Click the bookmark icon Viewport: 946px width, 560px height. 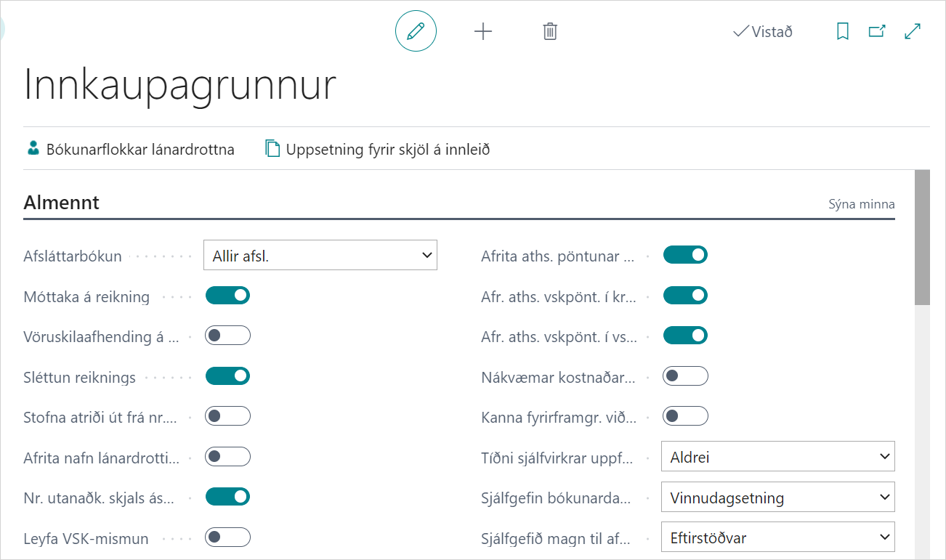[843, 31]
